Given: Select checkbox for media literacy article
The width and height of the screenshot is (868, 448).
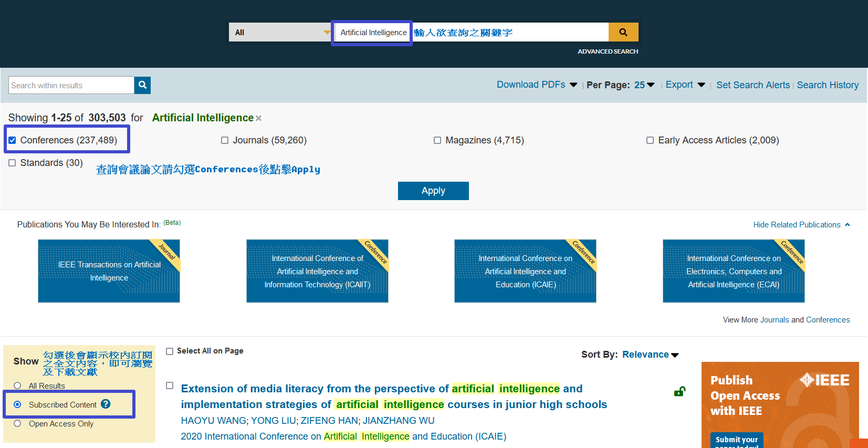Looking at the screenshot, I should [170, 386].
